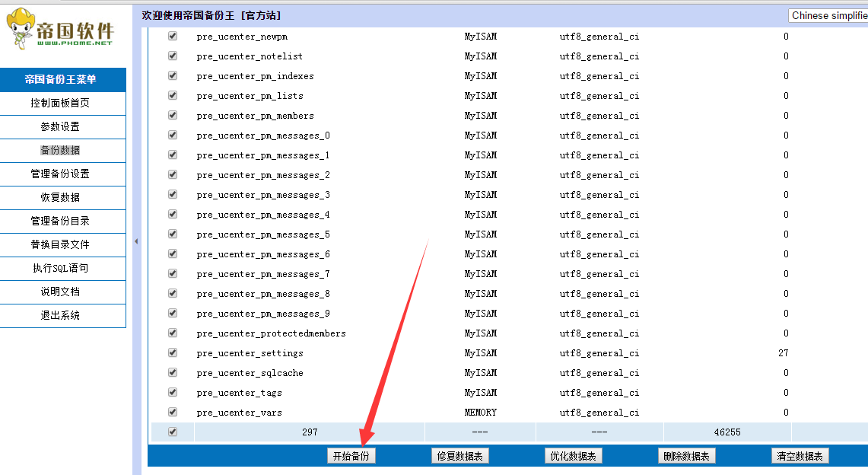The width and height of the screenshot is (868, 475).
Task: Collapse the left sidebar with the arrow handle
Action: click(136, 241)
